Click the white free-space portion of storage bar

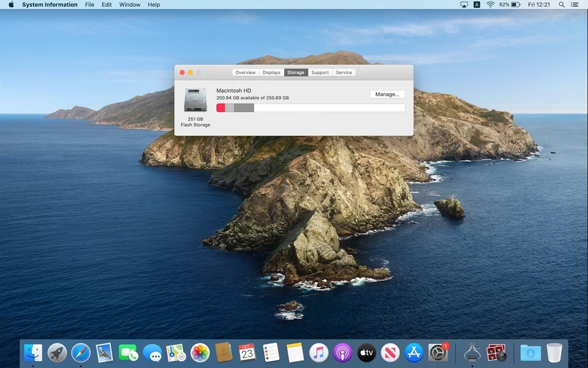click(330, 108)
